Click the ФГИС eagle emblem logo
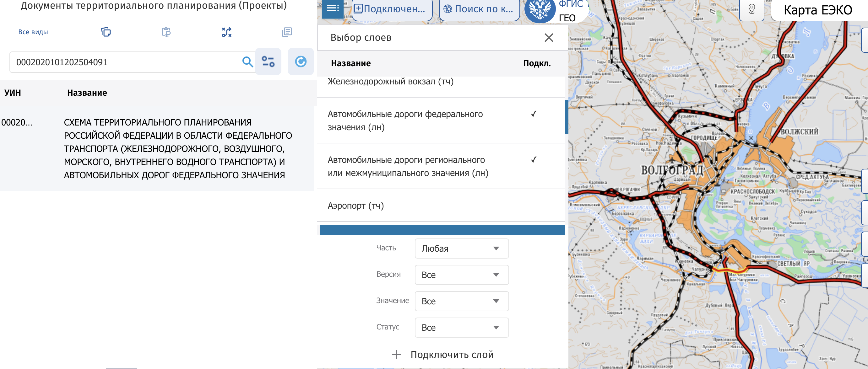 click(x=540, y=10)
